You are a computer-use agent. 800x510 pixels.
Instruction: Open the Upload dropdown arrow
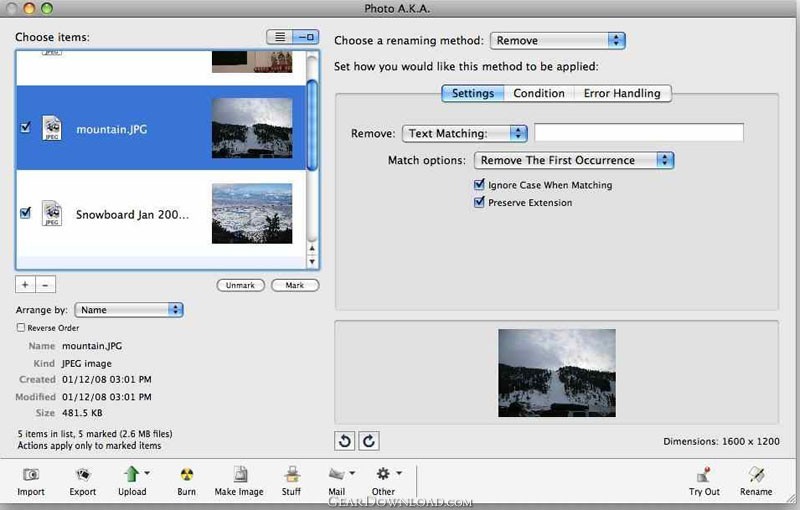coord(147,473)
